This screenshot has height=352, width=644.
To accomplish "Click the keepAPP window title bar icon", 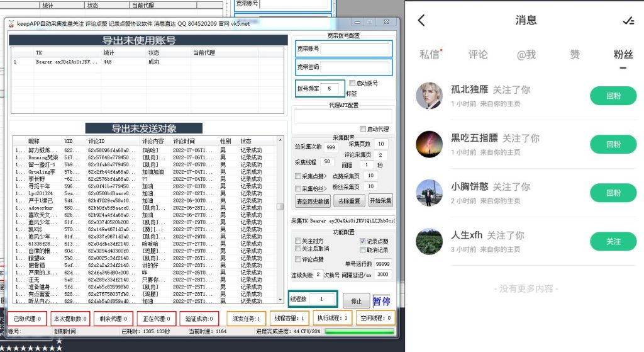I will [x=11, y=23].
